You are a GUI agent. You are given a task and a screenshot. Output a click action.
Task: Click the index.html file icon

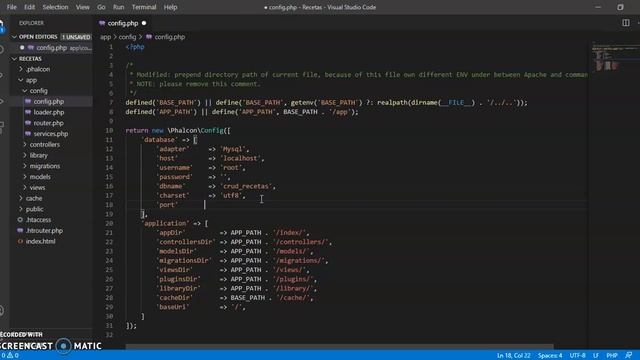coord(20,241)
